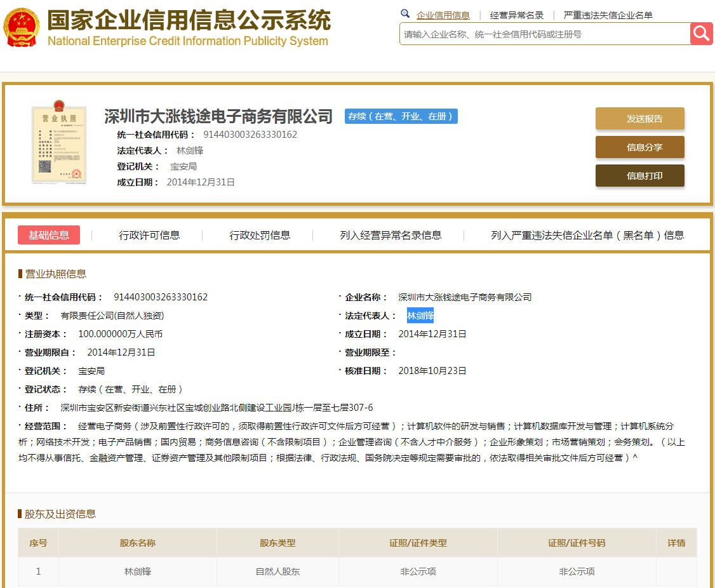Select the 企业信用信息 search category
The height and width of the screenshot is (588, 715).
click(443, 15)
